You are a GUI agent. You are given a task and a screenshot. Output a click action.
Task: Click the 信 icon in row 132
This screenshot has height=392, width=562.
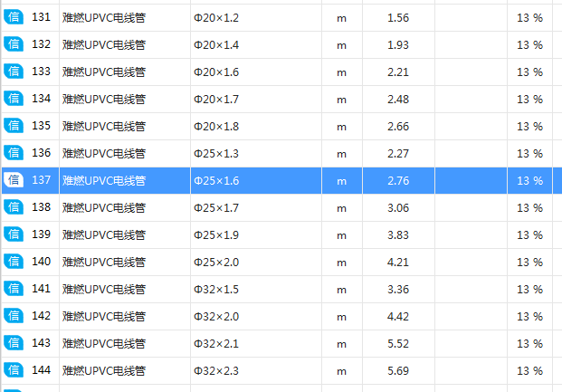tap(14, 44)
